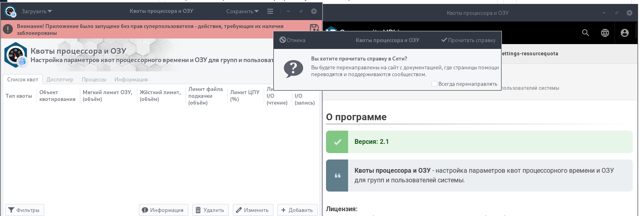
Task: Open the 'Фильтры' button
Action: click(x=24, y=210)
